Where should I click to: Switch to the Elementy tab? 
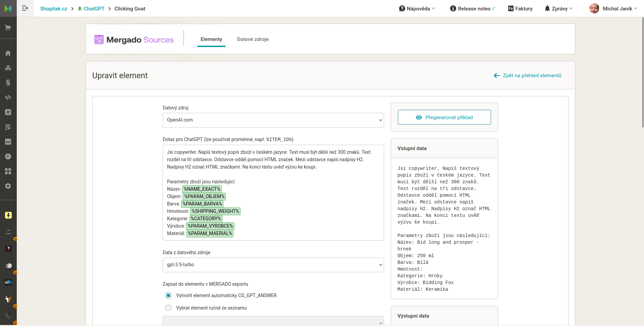[211, 39]
